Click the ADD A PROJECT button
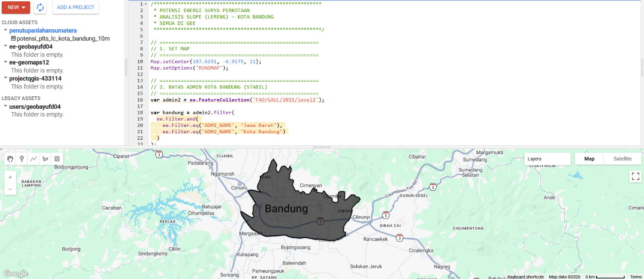 (x=76, y=7)
